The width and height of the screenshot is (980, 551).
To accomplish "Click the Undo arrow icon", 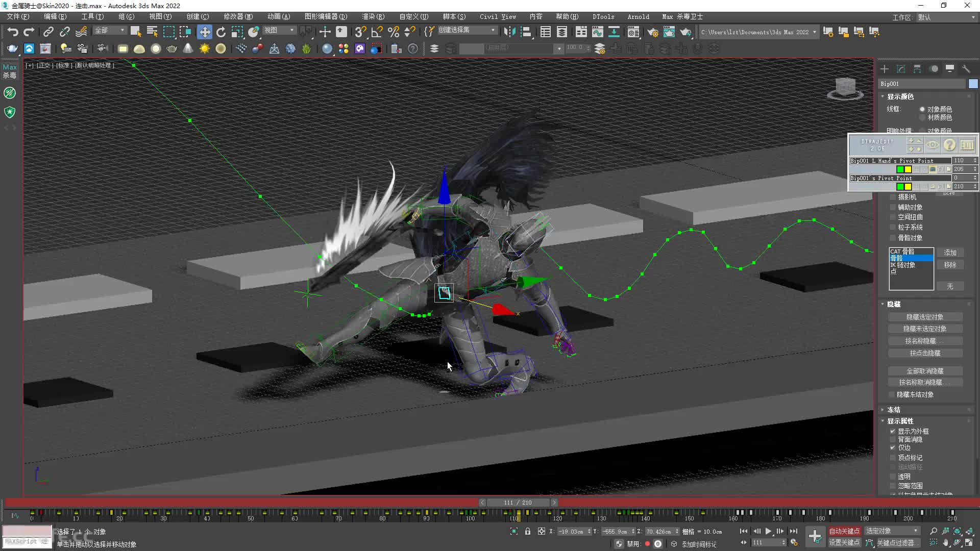I will click(13, 32).
